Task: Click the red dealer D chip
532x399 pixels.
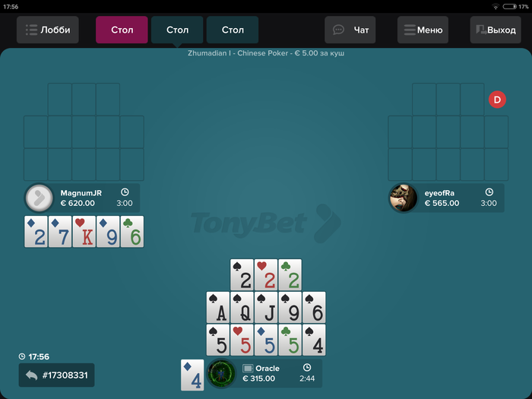Action: tap(497, 100)
